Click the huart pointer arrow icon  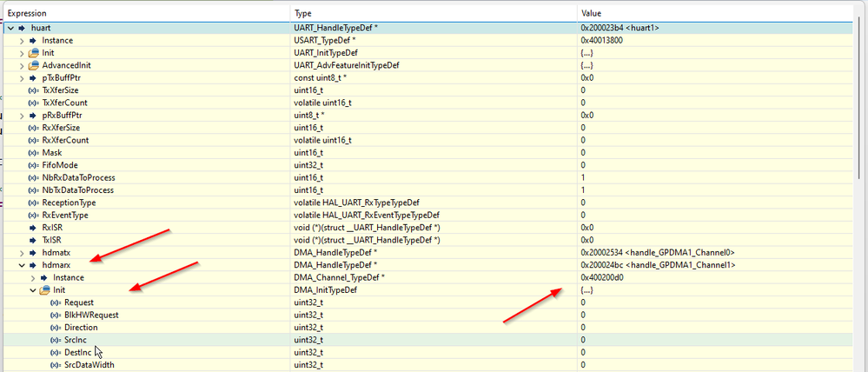[x=22, y=28]
